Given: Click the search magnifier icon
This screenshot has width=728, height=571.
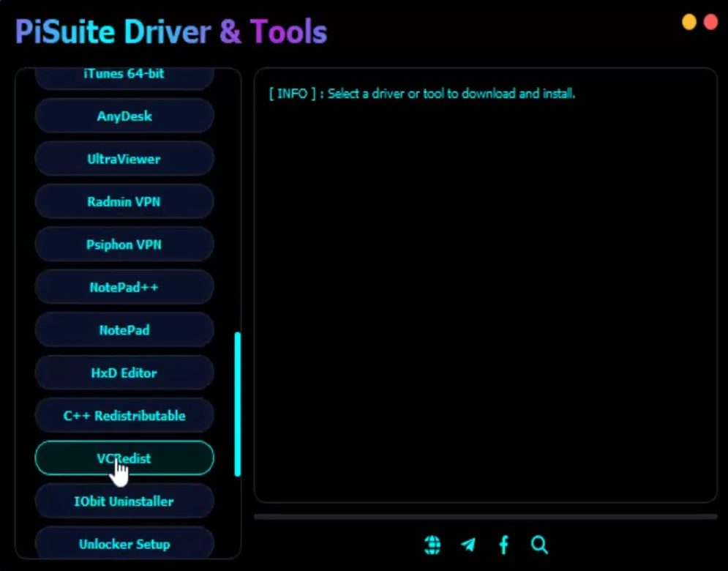Looking at the screenshot, I should [539, 545].
